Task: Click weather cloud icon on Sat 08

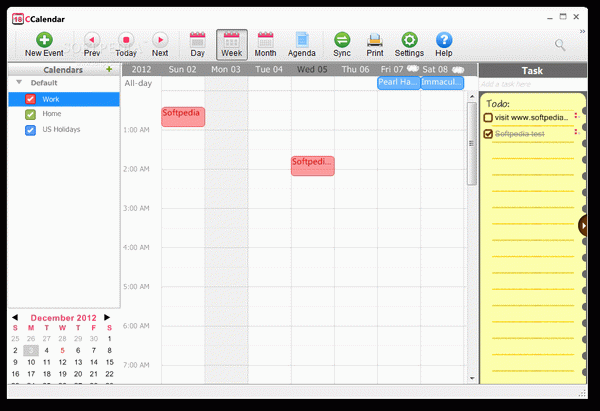Action: click(458, 70)
